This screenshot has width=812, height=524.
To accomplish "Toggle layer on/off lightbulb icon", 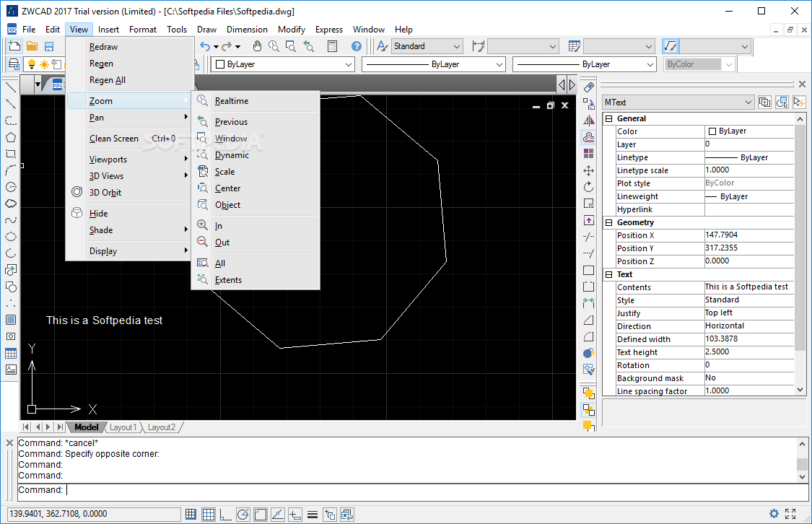I will 32,64.
